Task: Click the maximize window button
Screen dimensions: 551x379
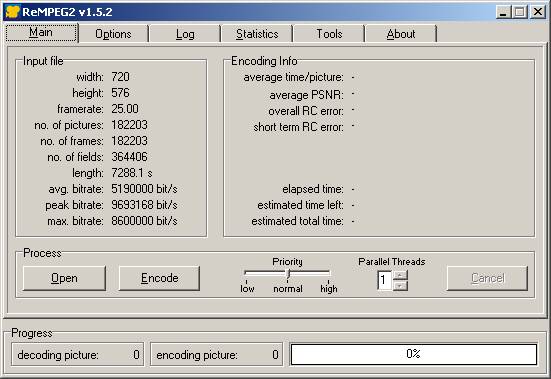Action: pos(520,12)
